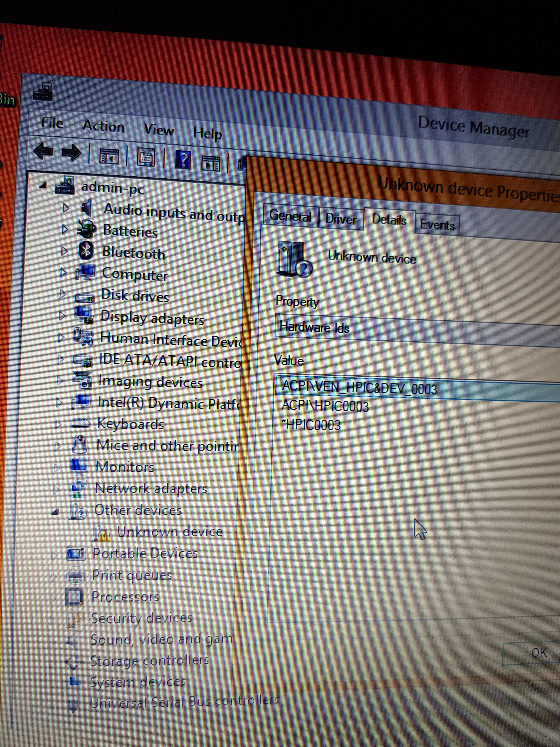Switch to the Driver tab
The width and height of the screenshot is (560, 747).
(341, 219)
